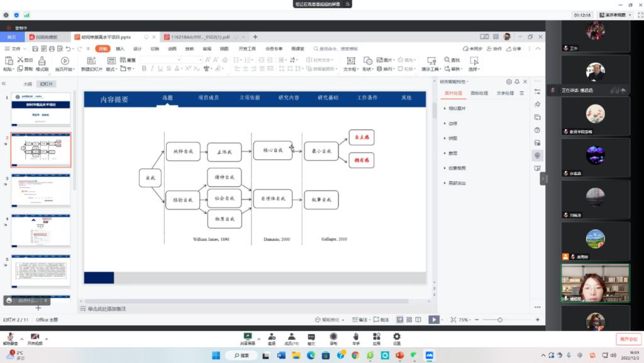Click the zoom slider in the status bar
Screen dimensions: 644x363
coord(499,320)
